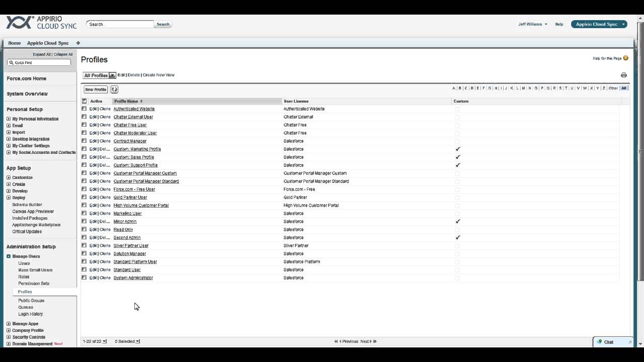The image size is (644, 362).
Task: Check the box for Chatter External User row
Action: [84, 117]
